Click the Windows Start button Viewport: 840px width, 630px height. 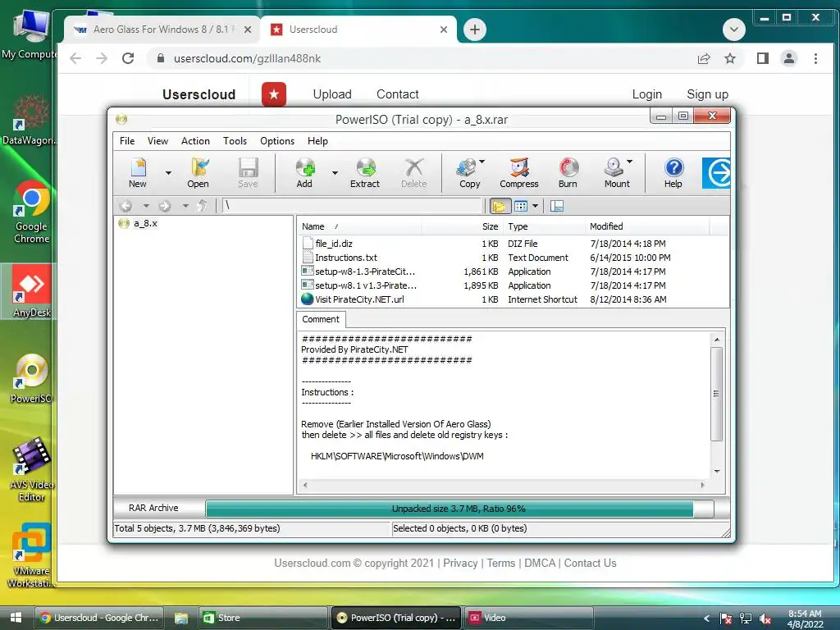point(16,618)
